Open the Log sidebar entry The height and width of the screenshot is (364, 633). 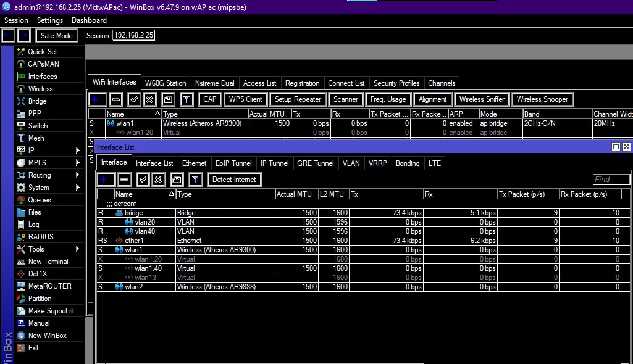(x=33, y=225)
